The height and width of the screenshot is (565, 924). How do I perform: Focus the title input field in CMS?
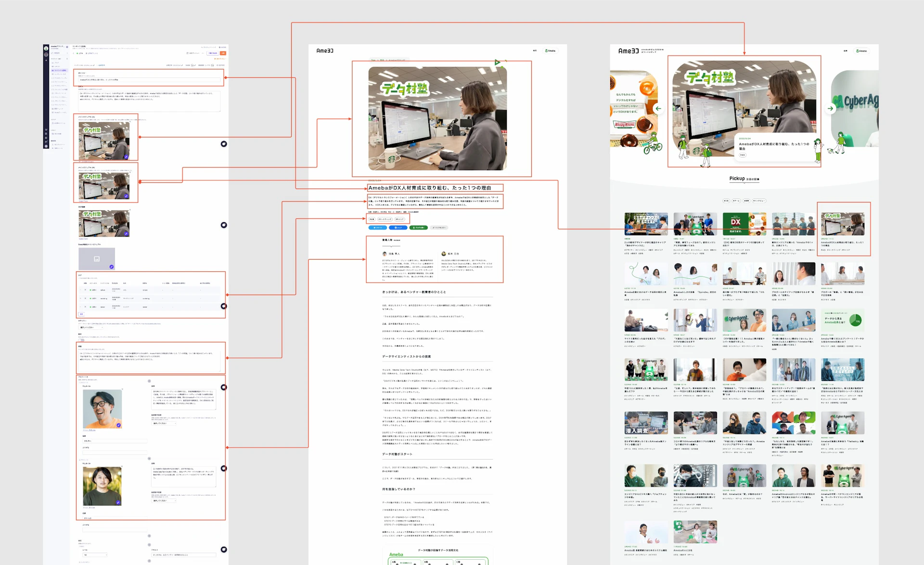coord(149,80)
